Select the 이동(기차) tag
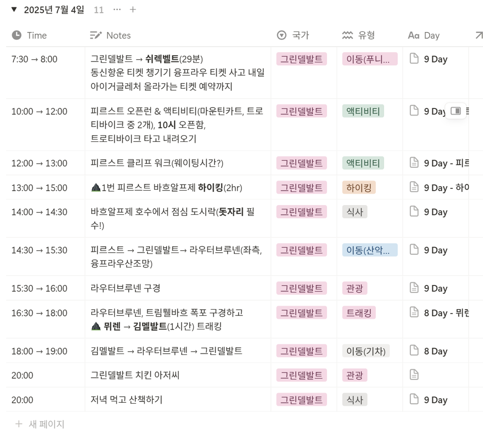The image size is (483, 448). point(366,351)
